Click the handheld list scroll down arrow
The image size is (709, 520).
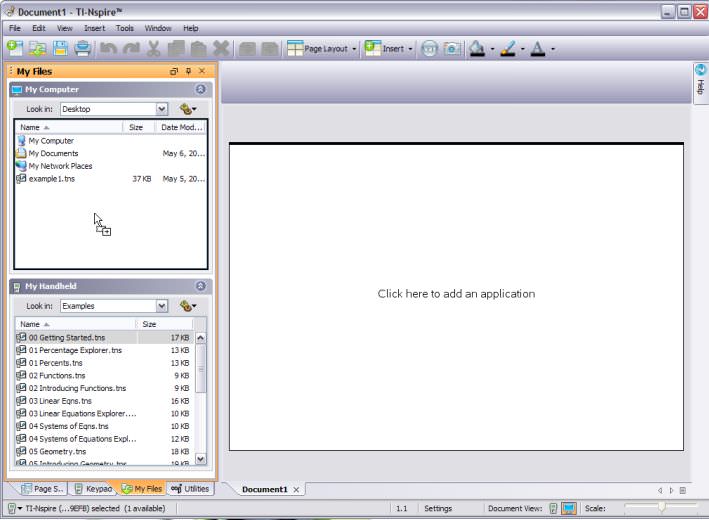(200, 459)
